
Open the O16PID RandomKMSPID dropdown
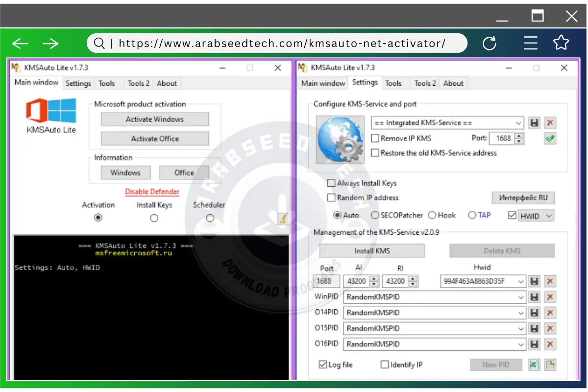(x=520, y=344)
